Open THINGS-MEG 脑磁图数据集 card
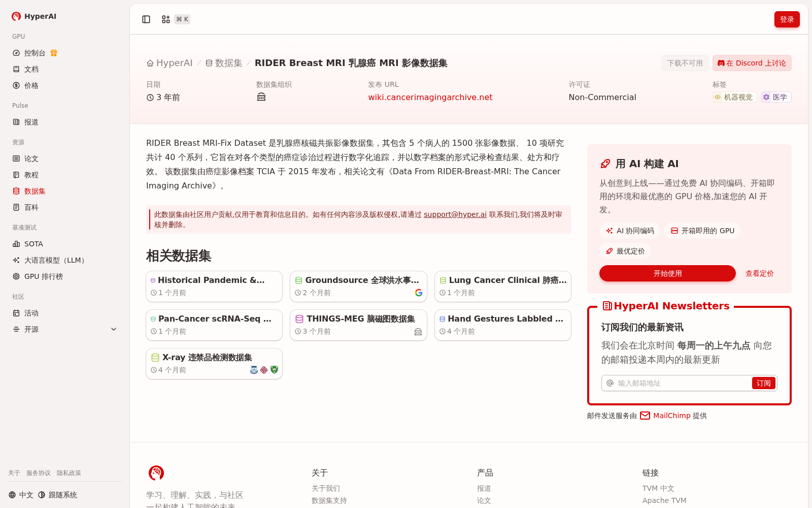The width and height of the screenshot is (812, 508). pos(358,325)
